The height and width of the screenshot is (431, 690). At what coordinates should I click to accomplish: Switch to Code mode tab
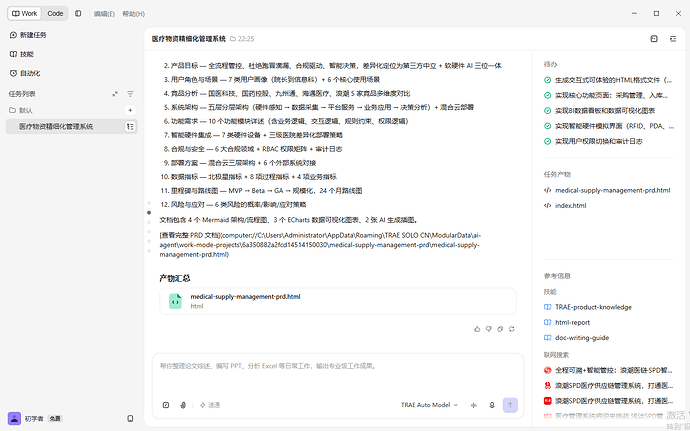click(55, 14)
